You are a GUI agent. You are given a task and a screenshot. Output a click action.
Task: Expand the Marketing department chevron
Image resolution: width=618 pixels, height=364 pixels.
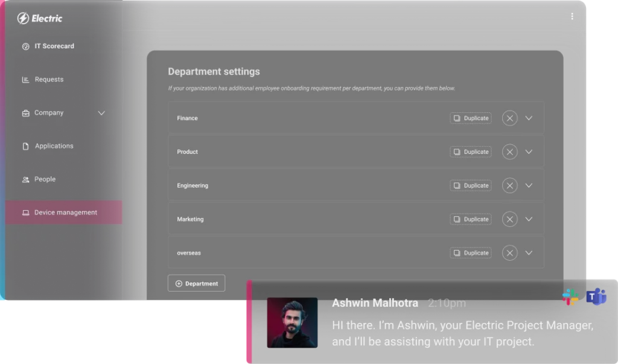tap(529, 220)
